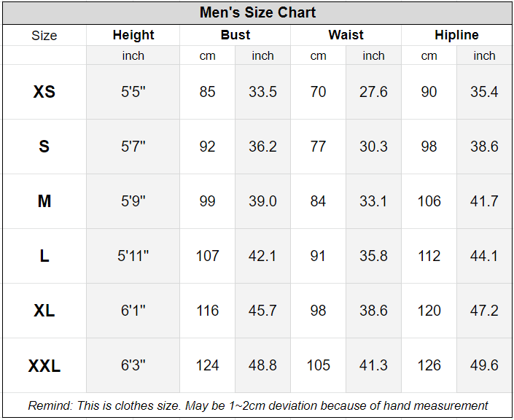Image resolution: width=514 pixels, height=420 pixels.
Task: Pick the M size row label
Action: pyautogui.click(x=44, y=201)
